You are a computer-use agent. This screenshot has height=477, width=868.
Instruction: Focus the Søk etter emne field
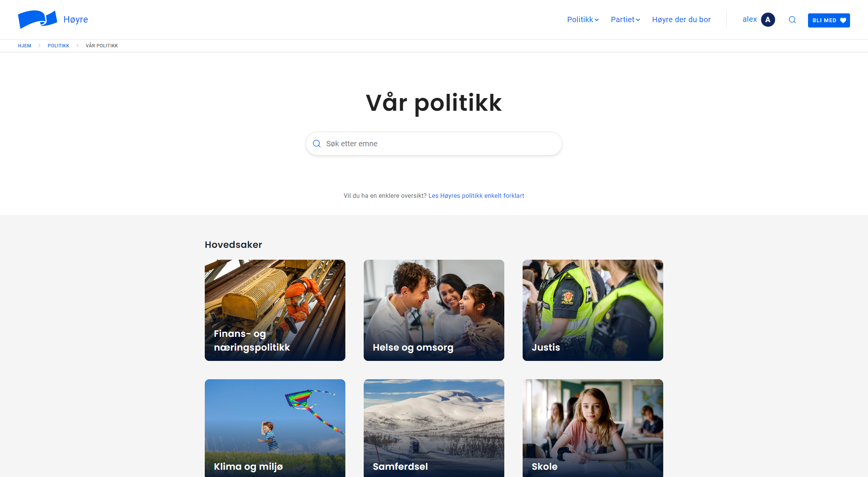click(434, 144)
